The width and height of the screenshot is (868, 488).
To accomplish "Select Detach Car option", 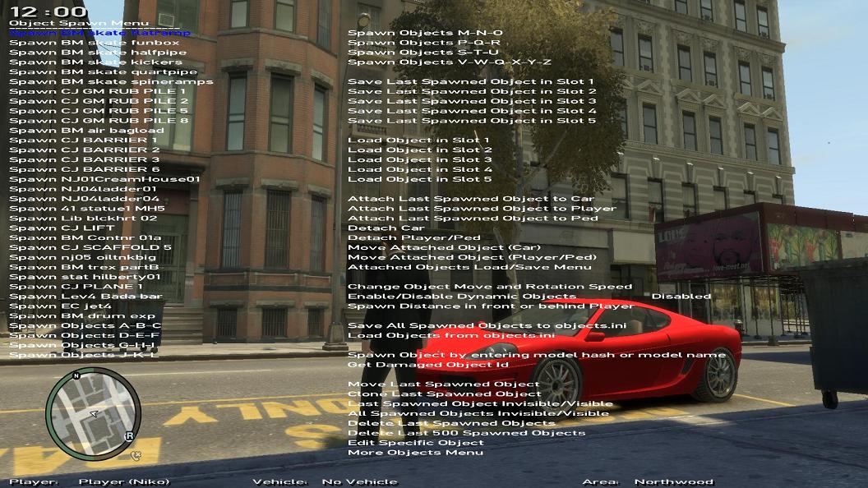I will (386, 228).
